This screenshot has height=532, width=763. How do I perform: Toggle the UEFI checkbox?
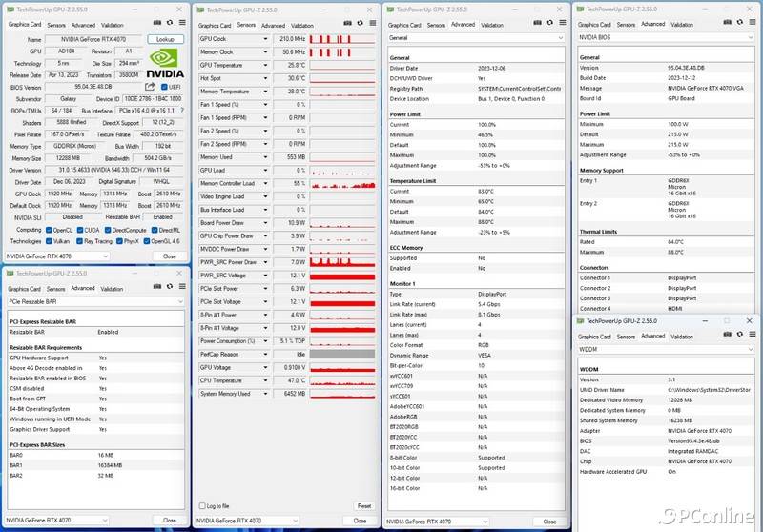[x=165, y=87]
